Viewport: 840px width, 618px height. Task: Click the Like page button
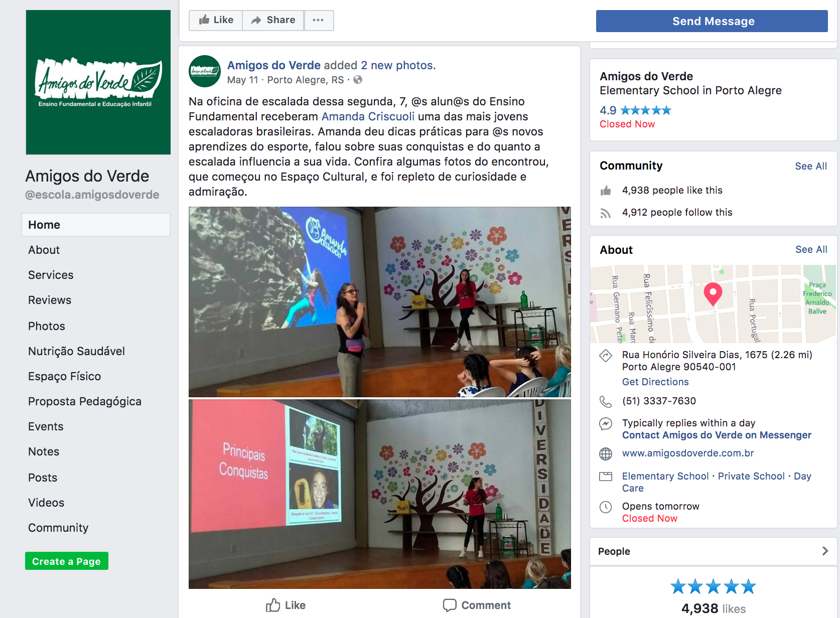coord(216,20)
